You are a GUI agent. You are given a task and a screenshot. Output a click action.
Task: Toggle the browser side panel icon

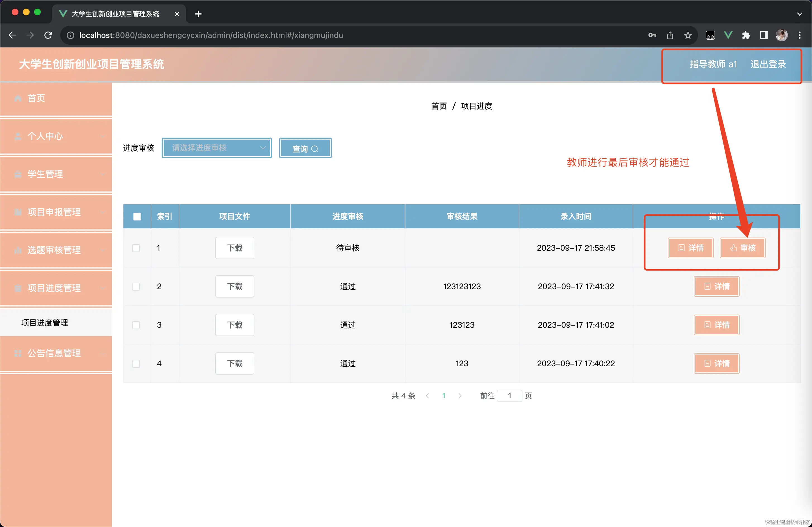(x=763, y=35)
